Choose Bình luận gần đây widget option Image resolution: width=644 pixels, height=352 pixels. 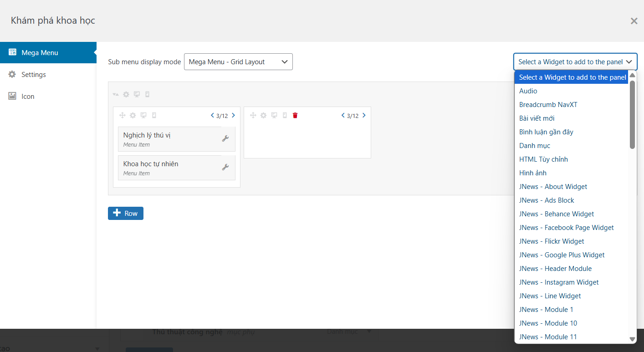(572, 132)
